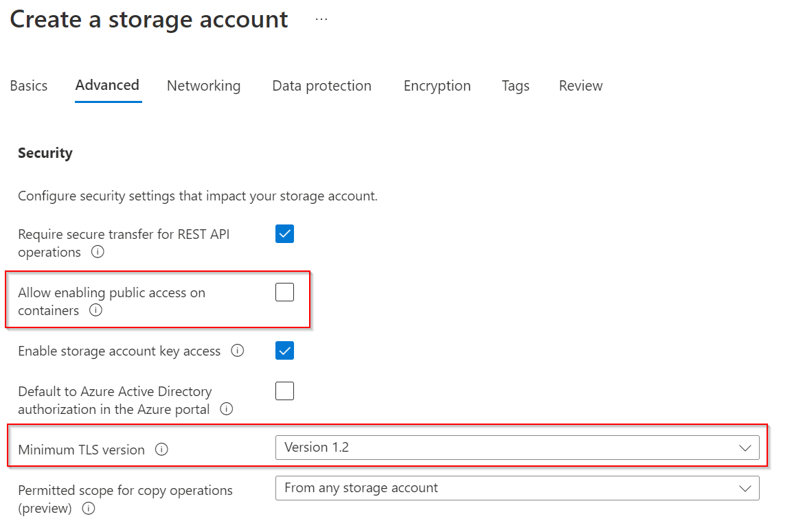Click info icon for storage account key access
This screenshot has height=532, width=805.
237,351
